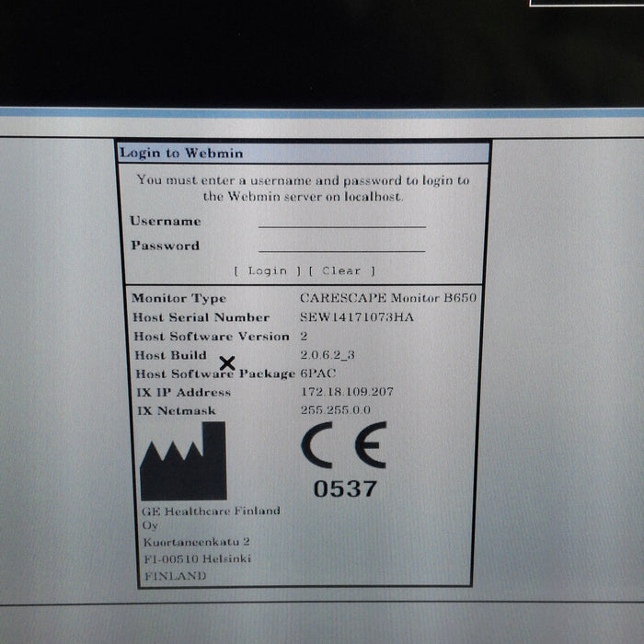Click the CE conformity mark
Image resolution: width=644 pixels, height=644 pixels.
tap(344, 446)
